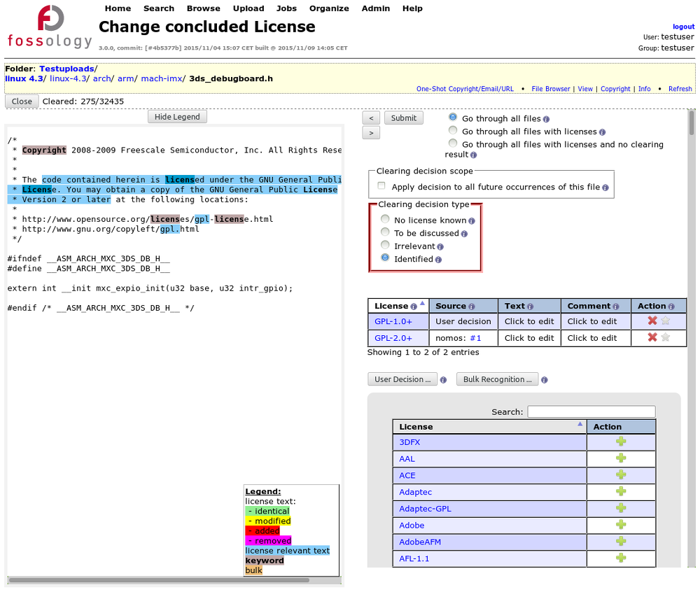Focus the license Search field
The width and height of the screenshot is (700, 599).
591,411
